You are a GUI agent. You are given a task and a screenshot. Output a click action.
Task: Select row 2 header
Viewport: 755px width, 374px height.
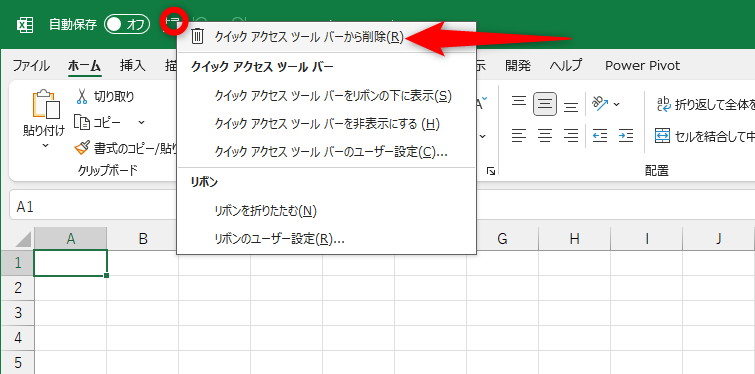pos(17,288)
